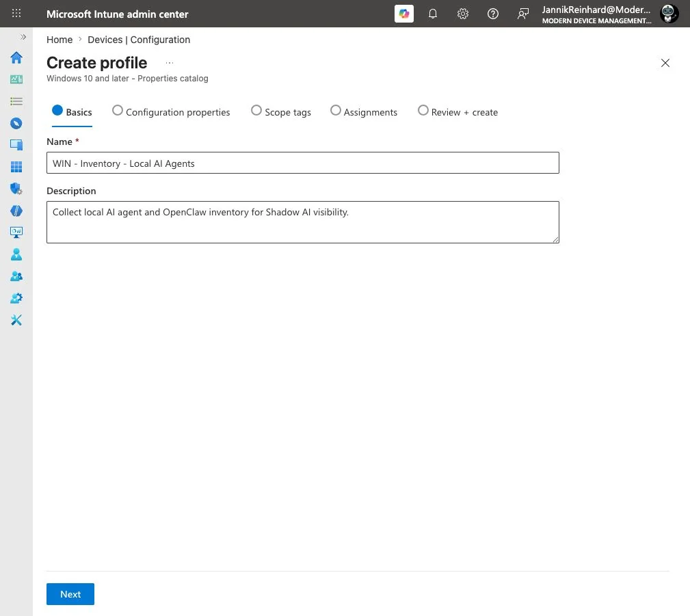This screenshot has height=616, width=690.
Task: Open Tenant administration sidebar icon
Action: pyautogui.click(x=16, y=298)
